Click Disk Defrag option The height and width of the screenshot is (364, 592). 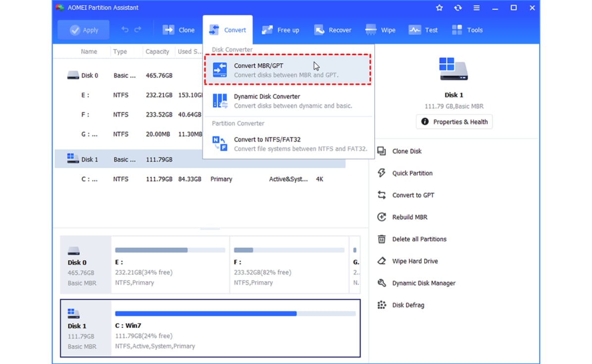(x=408, y=305)
